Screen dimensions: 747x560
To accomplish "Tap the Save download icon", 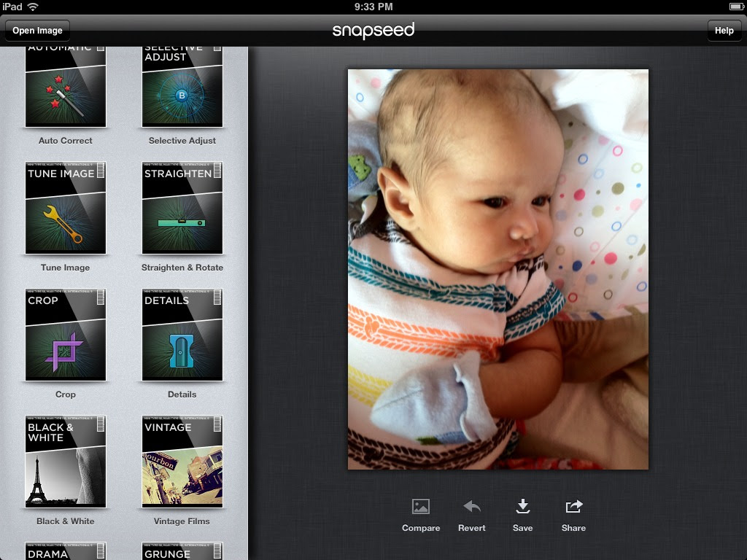I will 522,506.
